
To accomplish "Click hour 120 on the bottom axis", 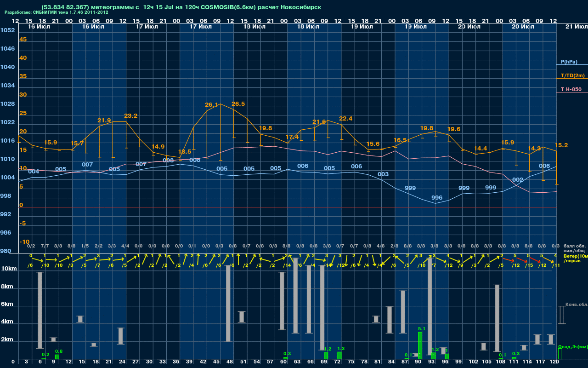I will (x=554, y=362).
